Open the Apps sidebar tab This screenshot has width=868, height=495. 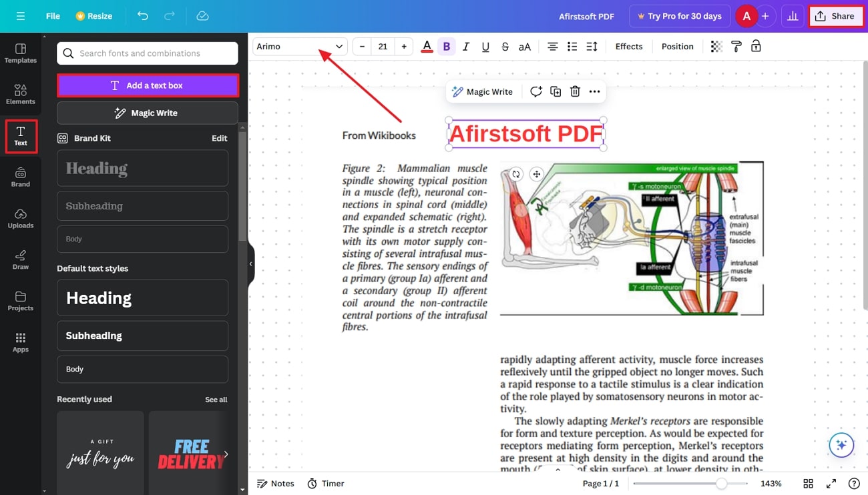(21, 343)
